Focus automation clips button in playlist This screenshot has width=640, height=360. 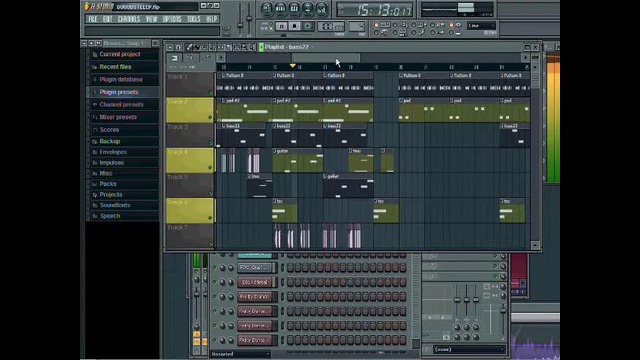pyautogui.click(x=207, y=58)
